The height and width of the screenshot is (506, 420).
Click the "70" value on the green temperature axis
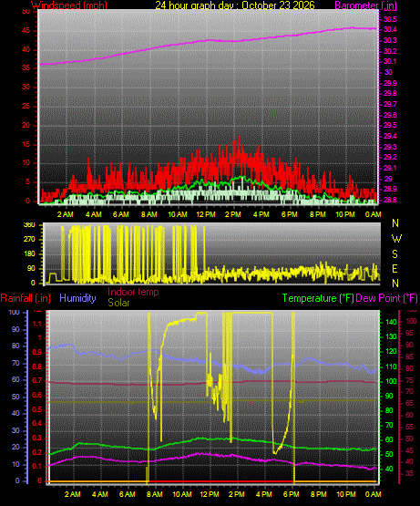coord(389,425)
